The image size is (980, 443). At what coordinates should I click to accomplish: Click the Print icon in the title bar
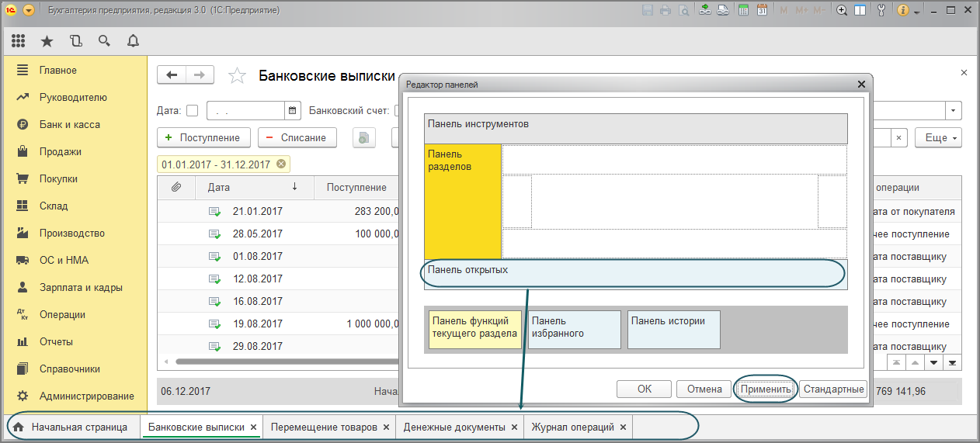click(x=665, y=11)
